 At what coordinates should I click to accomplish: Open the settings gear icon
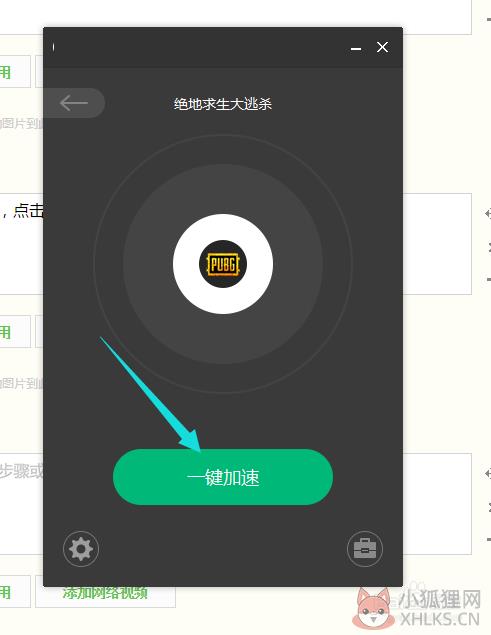tap(81, 549)
